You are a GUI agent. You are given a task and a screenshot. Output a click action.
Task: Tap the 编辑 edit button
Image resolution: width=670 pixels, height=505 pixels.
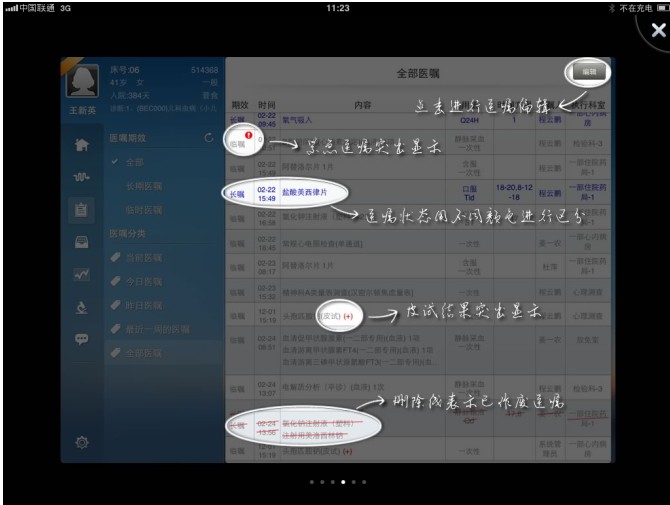coord(588,72)
